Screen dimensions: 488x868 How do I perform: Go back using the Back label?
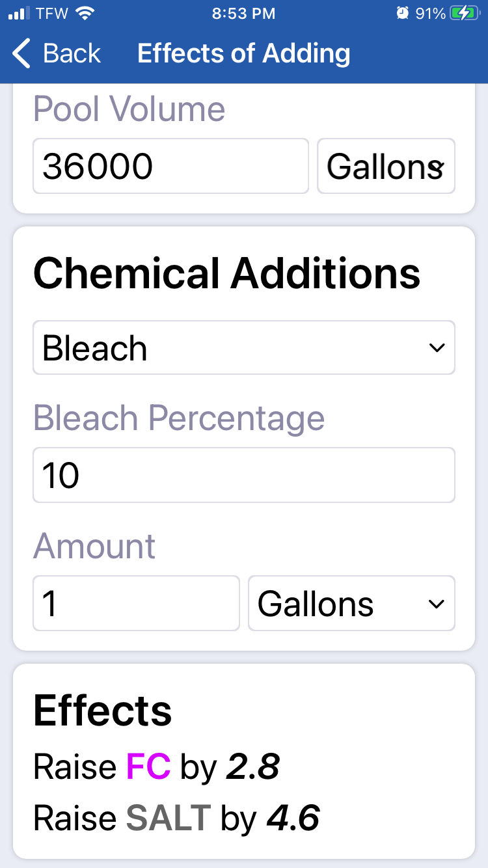click(x=72, y=53)
